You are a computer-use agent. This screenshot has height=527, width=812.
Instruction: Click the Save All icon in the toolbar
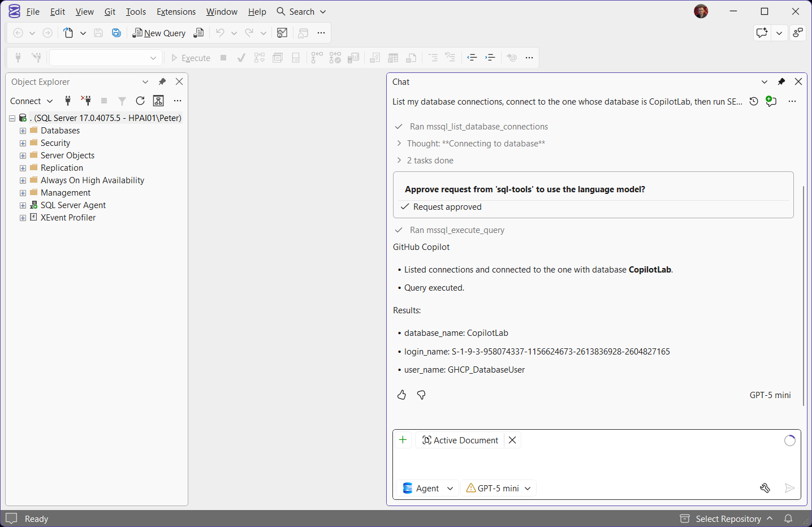[x=116, y=33]
